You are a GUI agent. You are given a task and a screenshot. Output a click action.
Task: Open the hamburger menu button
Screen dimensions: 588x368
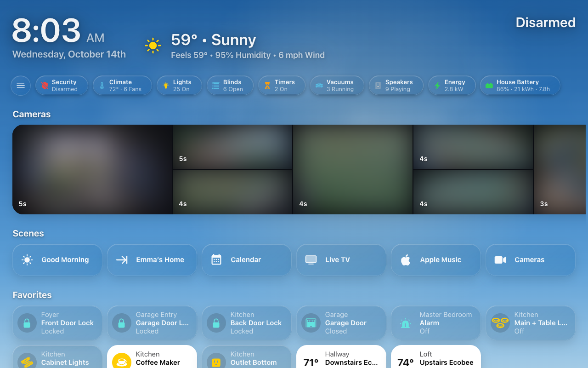(21, 86)
